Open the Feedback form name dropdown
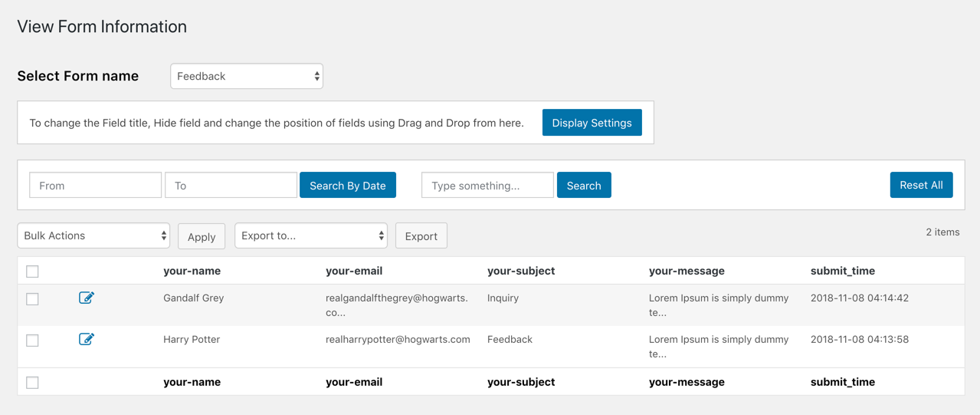This screenshot has width=980, height=415. click(246, 76)
